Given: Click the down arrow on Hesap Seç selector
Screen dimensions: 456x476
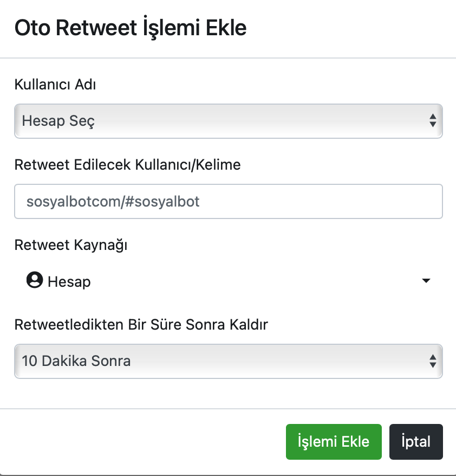Looking at the screenshot, I should click(433, 125).
